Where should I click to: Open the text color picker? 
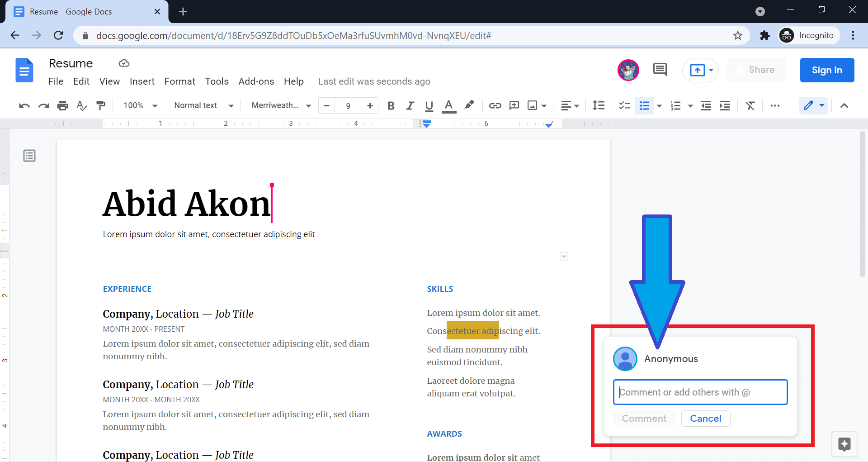coord(448,106)
